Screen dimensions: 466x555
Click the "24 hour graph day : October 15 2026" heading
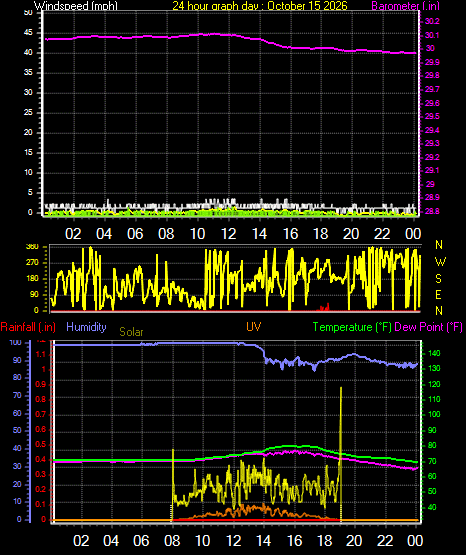pyautogui.click(x=260, y=6)
